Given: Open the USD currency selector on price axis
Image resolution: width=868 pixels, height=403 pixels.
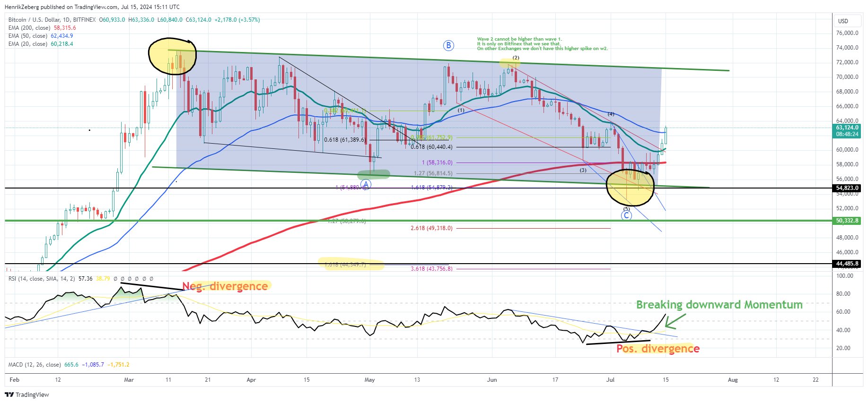Looking at the screenshot, I should click(x=843, y=21).
